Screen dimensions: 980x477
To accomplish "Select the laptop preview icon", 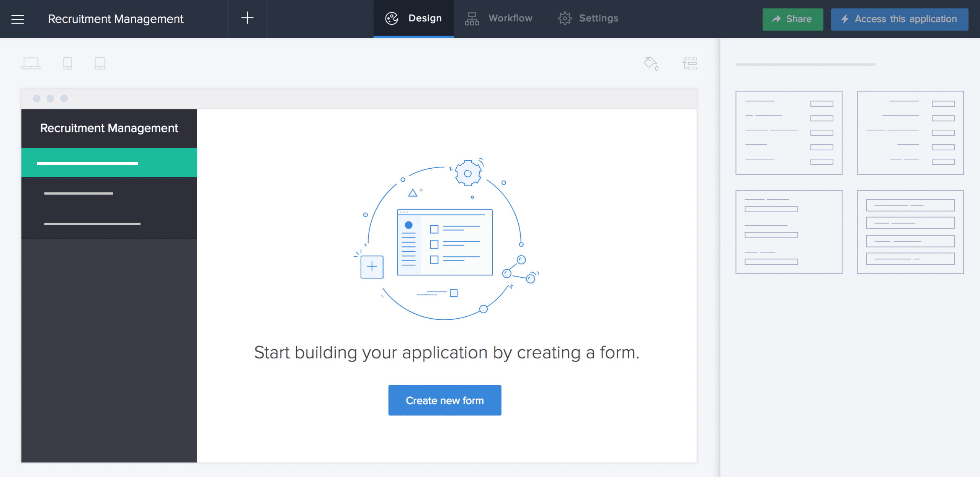I will 31,63.
